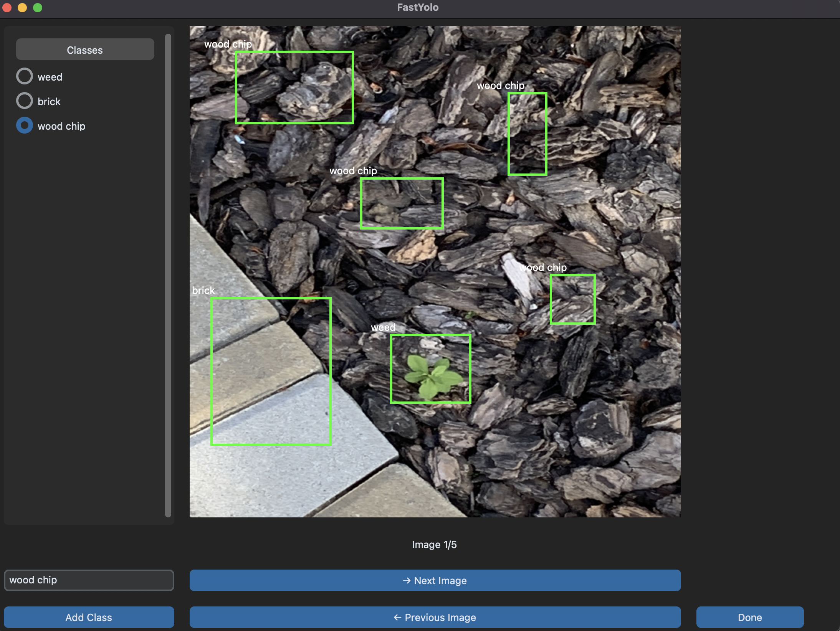
Task: Click the tall narrow wood chip box
Action: (527, 134)
